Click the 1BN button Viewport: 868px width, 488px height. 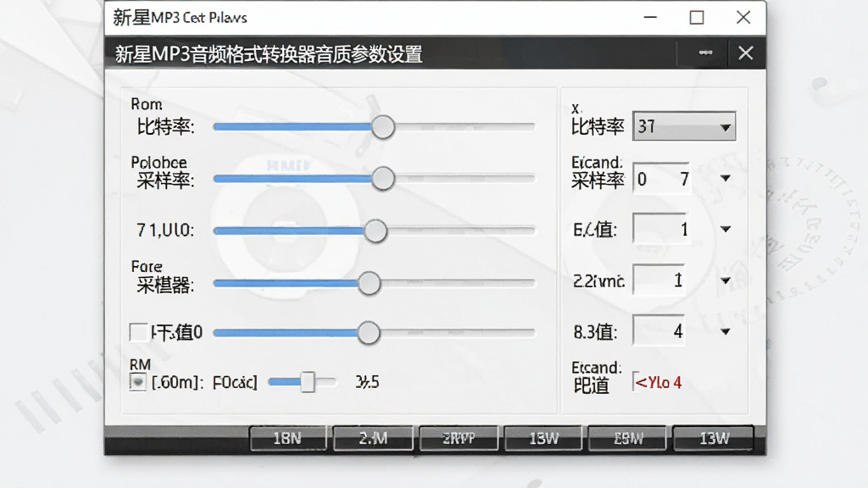(x=288, y=438)
